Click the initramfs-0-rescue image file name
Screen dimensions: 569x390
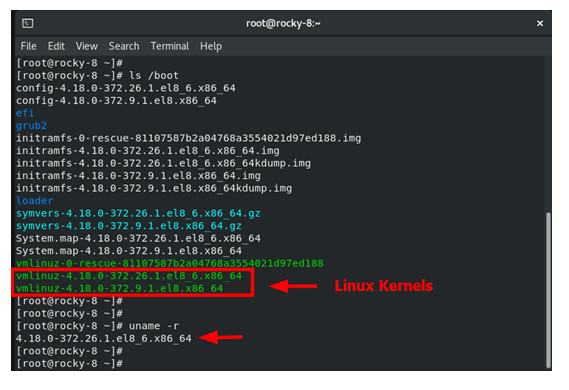click(x=189, y=138)
